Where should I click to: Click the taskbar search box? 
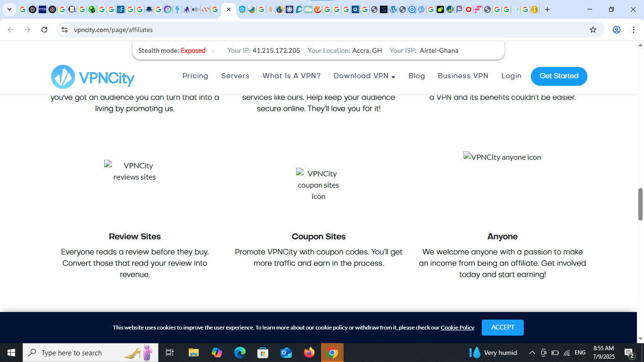point(91,353)
